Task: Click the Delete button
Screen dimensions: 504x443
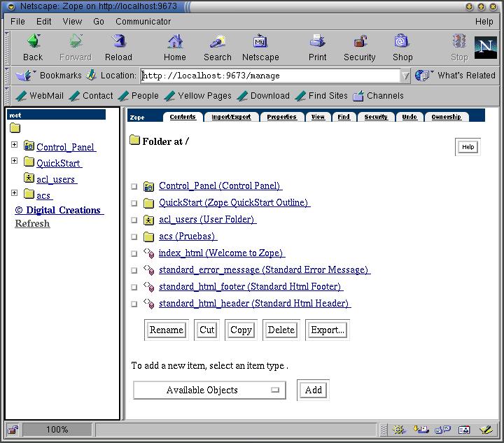Action: [281, 330]
